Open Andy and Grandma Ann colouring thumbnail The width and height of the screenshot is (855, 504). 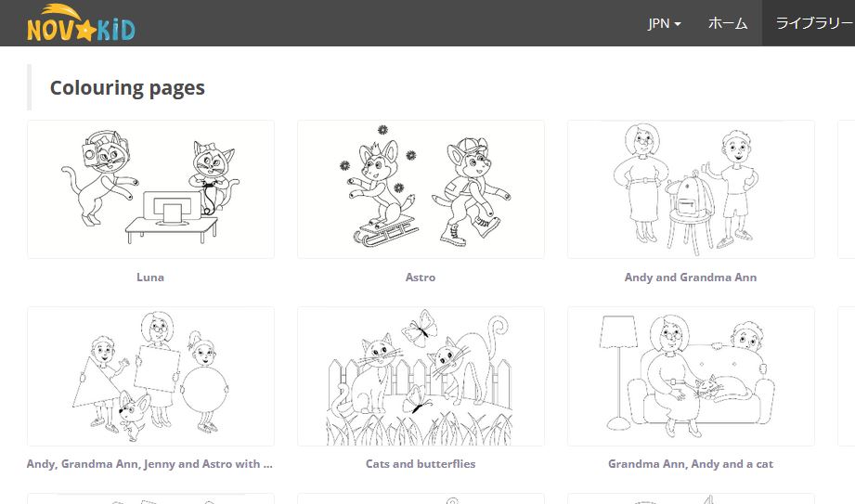coord(691,189)
